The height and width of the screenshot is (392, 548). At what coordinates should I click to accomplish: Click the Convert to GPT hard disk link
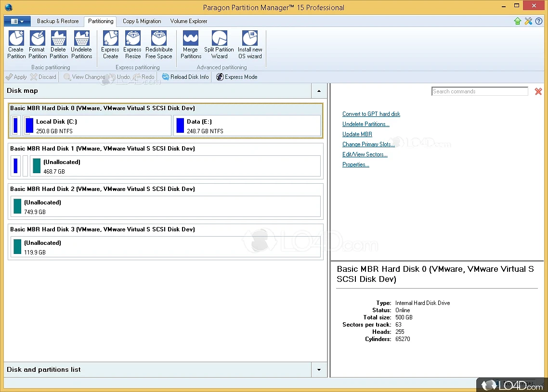[x=371, y=114]
